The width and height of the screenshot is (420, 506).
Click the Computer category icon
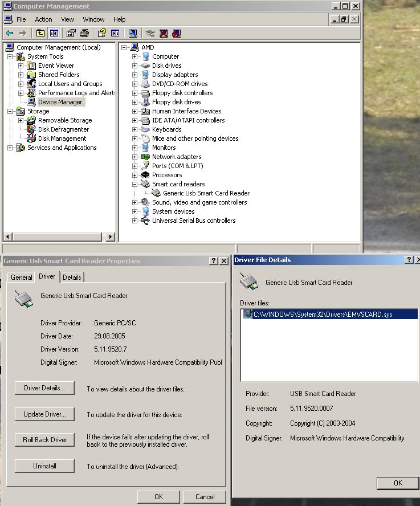pyautogui.click(x=145, y=56)
